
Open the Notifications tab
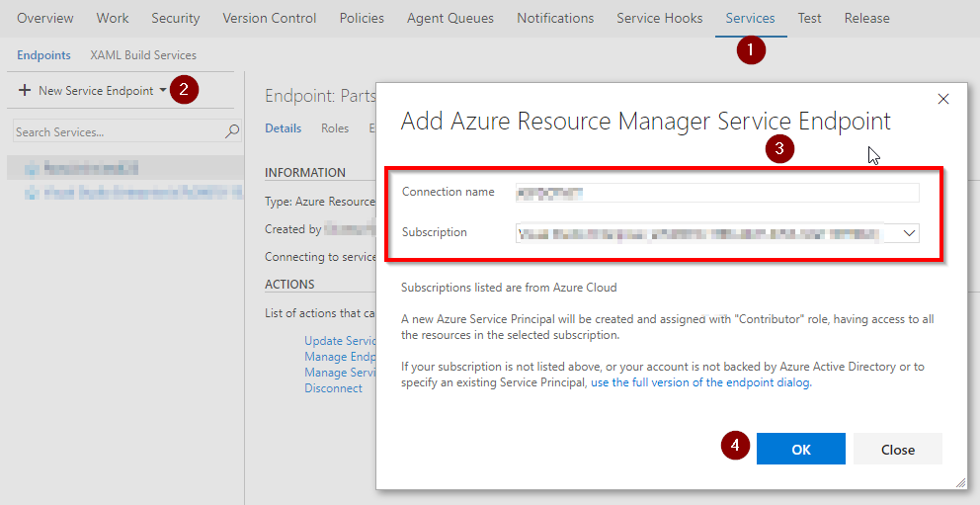click(555, 18)
